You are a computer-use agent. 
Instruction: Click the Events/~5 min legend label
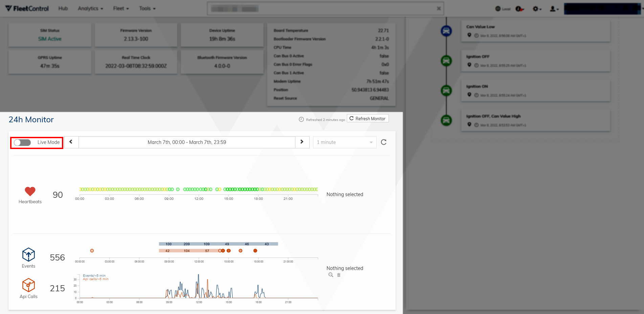(x=94, y=276)
